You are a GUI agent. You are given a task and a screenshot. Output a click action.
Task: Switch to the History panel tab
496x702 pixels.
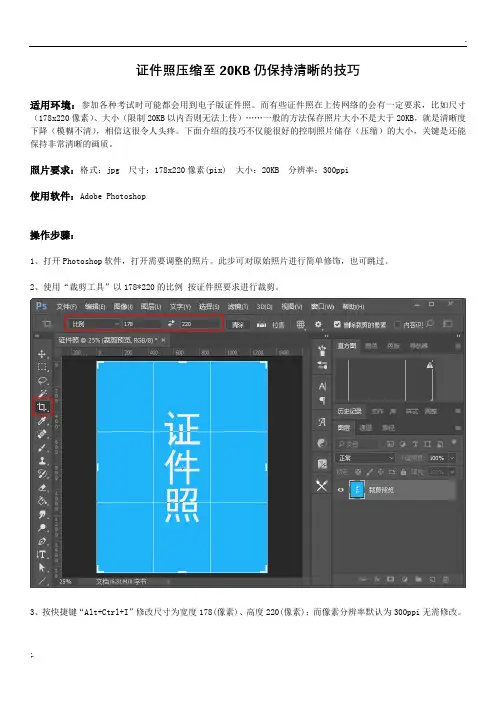click(x=350, y=411)
